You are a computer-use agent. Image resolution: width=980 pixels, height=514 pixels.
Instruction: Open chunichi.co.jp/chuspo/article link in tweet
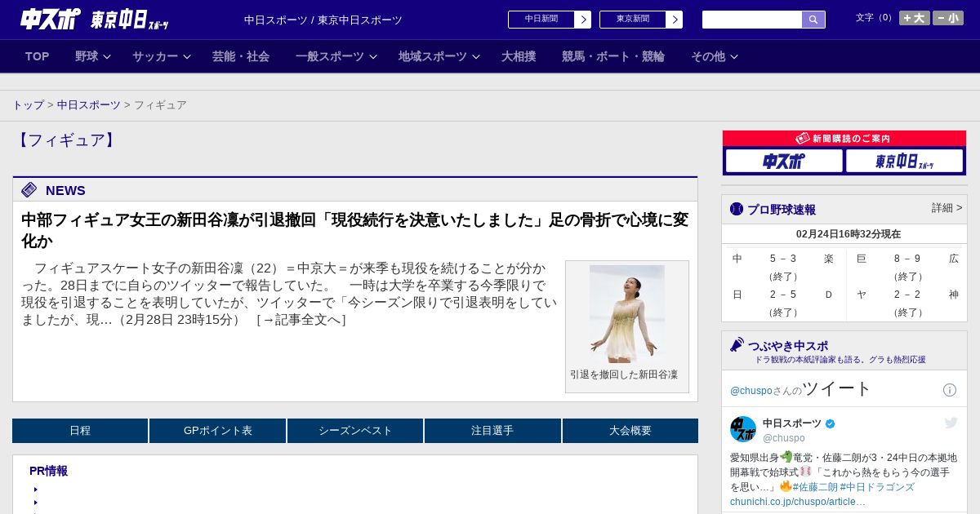(x=798, y=501)
